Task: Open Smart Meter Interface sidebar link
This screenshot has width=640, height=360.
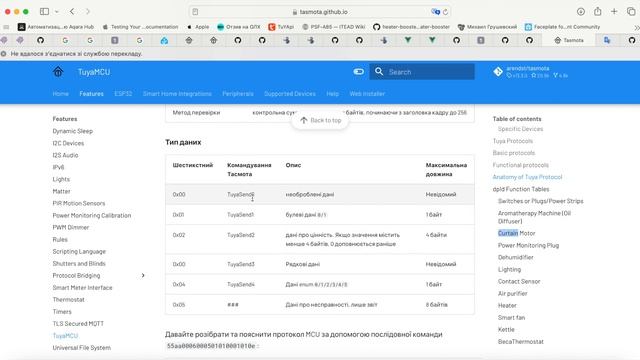Action: pos(82,287)
